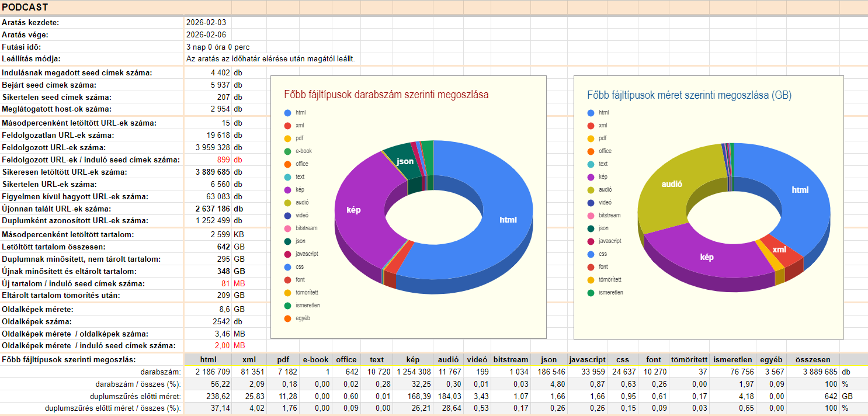This screenshot has width=868, height=416.
Task: Select the ismeretlen legend dot in the right chart
Action: pos(591,293)
